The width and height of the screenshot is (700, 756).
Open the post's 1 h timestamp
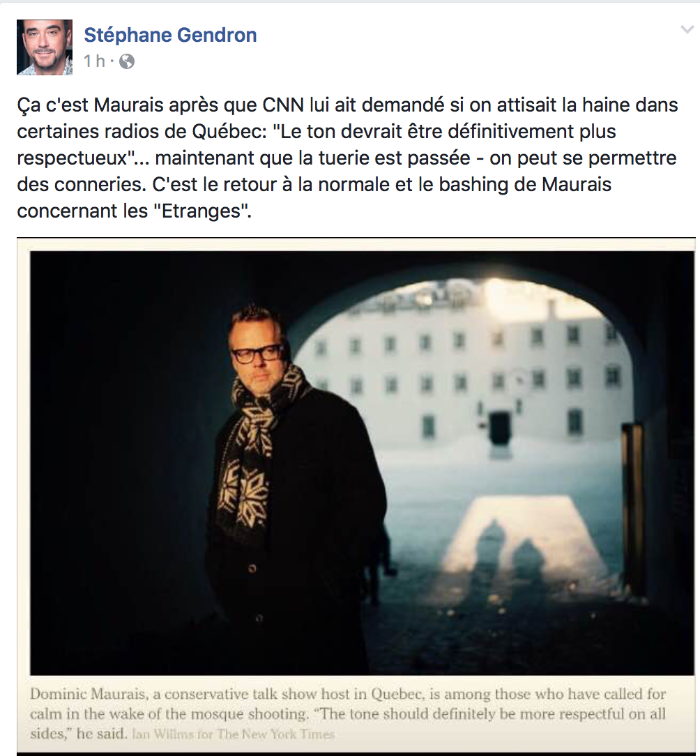94,61
